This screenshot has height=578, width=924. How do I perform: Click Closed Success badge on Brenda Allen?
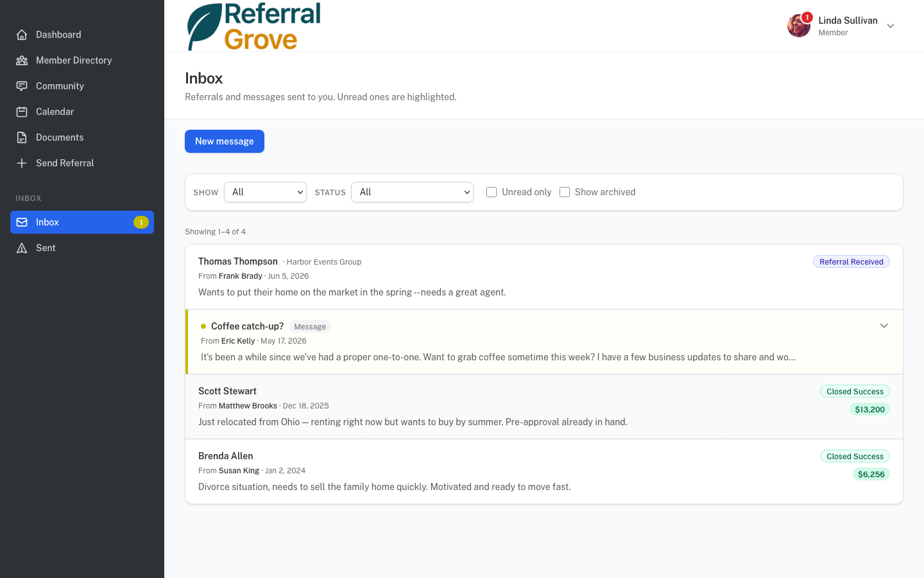(x=855, y=457)
